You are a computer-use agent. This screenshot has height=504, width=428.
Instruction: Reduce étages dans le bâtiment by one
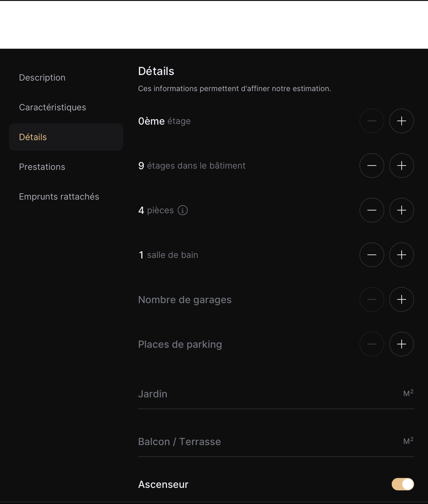[x=372, y=166]
